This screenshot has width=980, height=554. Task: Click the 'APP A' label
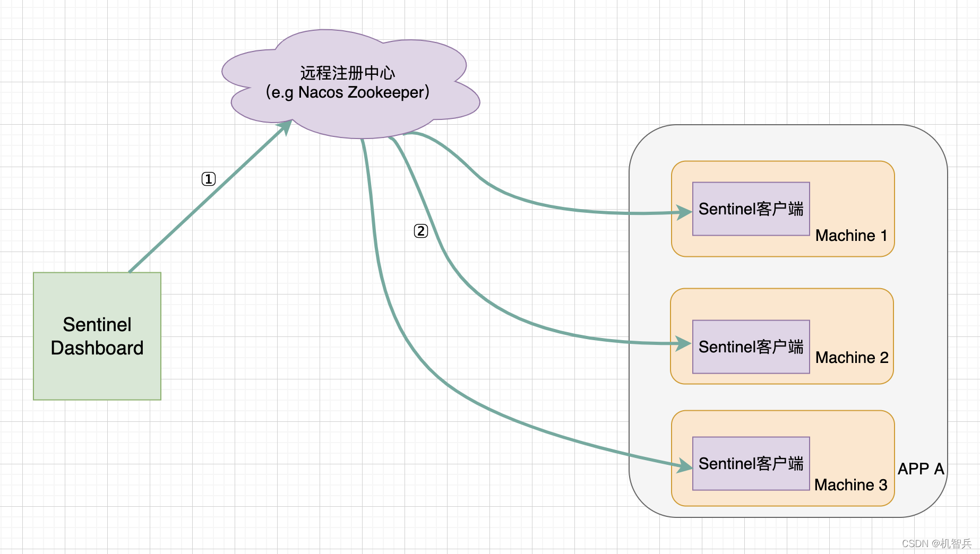click(921, 469)
